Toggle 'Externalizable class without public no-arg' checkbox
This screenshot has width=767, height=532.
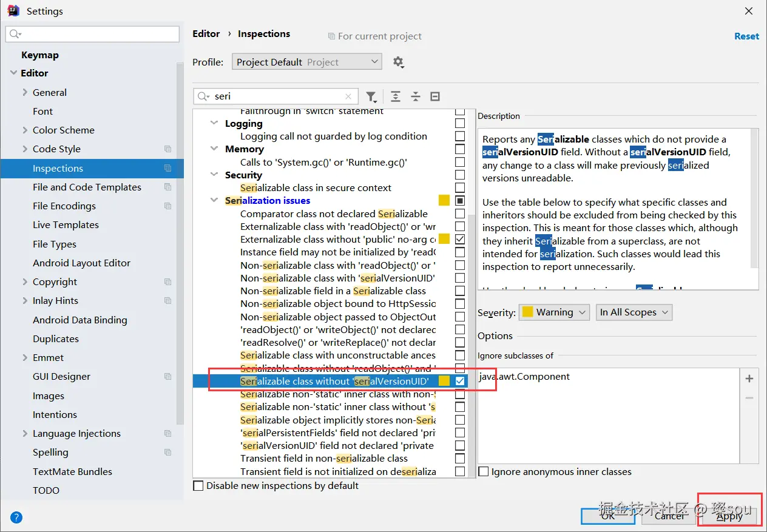[x=460, y=239]
